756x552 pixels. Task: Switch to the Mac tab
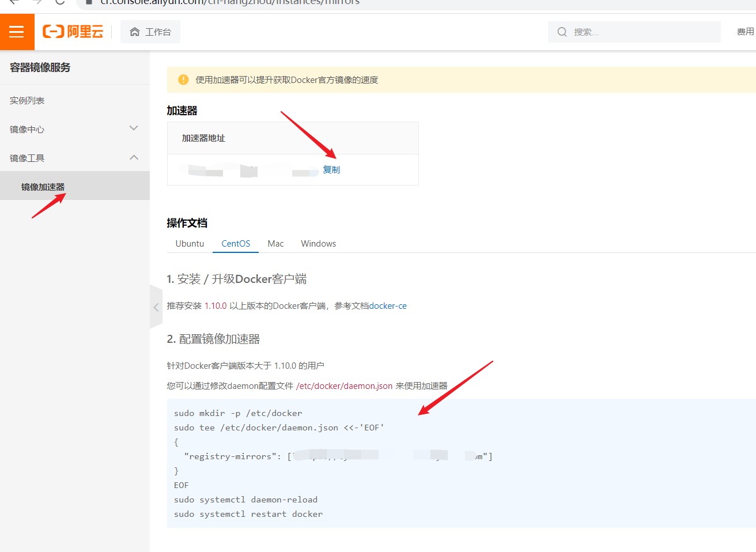point(275,244)
